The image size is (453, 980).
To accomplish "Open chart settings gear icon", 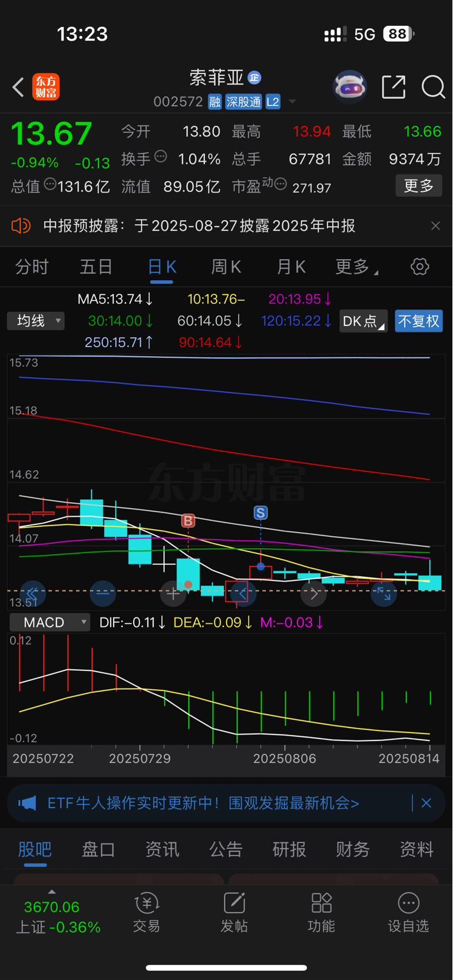I will coord(419,267).
